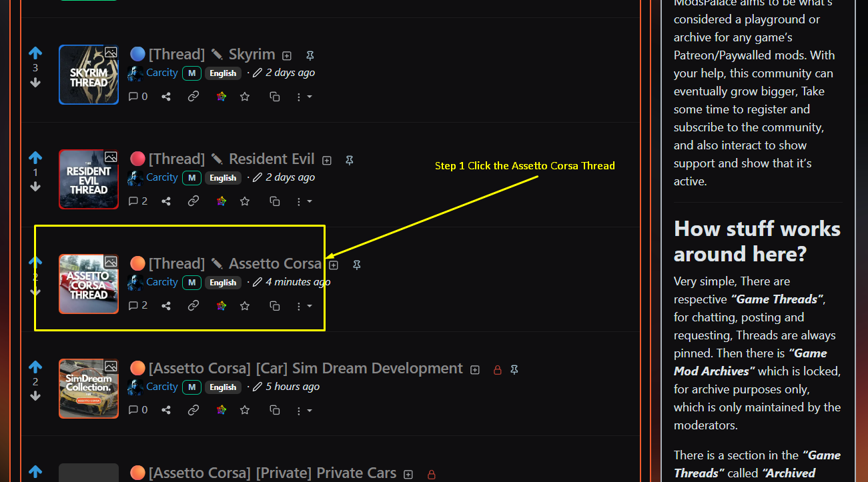Save the Resident Evil thread with the star
The height and width of the screenshot is (482, 868).
pyautogui.click(x=245, y=201)
